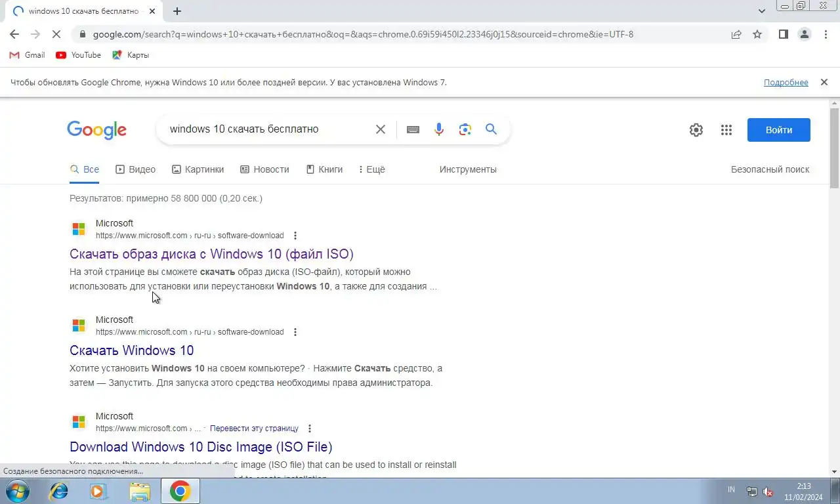Open the Chrome profile avatar
This screenshot has width=840, height=504.
[x=804, y=34]
